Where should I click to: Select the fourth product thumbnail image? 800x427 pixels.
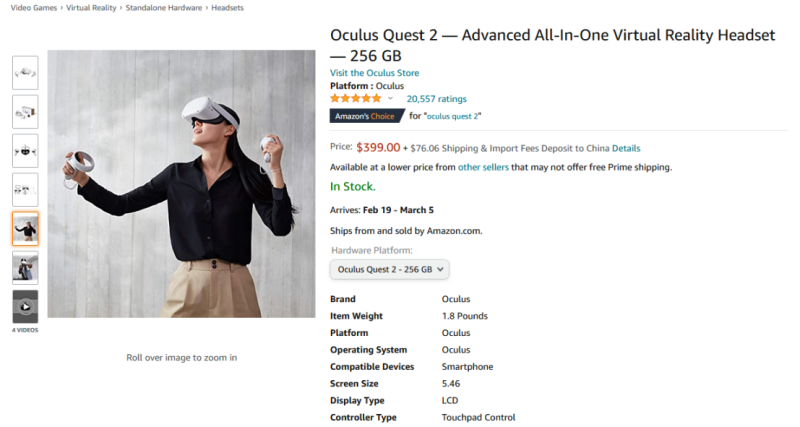(x=25, y=190)
